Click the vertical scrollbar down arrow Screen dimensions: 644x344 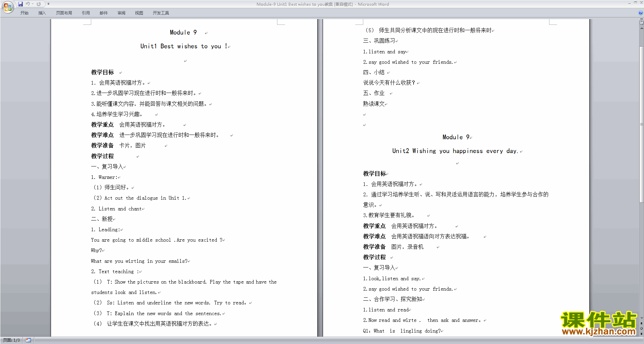pyautogui.click(x=641, y=318)
